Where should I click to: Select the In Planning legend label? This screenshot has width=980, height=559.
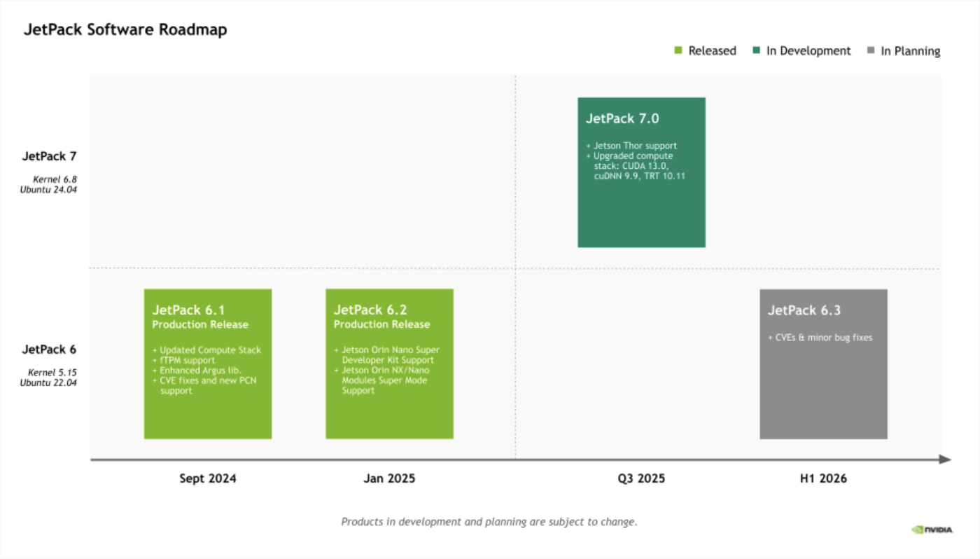pyautogui.click(x=910, y=50)
